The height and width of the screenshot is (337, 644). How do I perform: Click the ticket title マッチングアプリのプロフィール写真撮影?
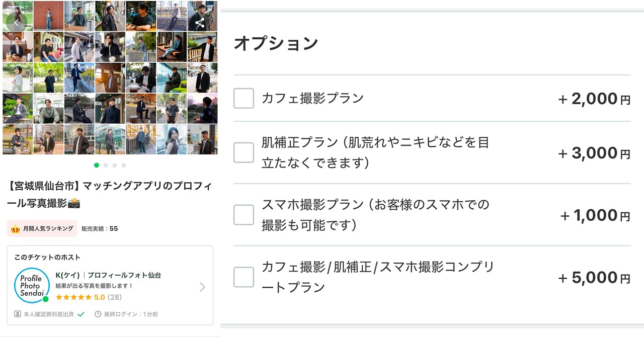pyautogui.click(x=110, y=195)
